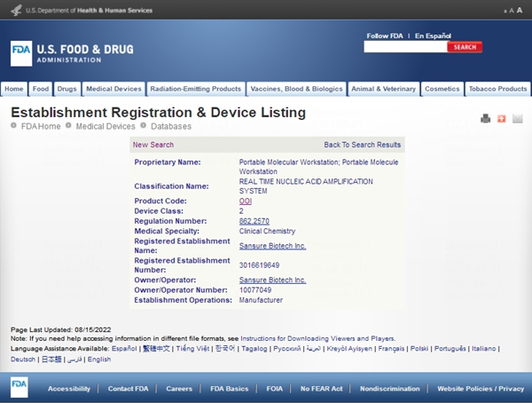Switch to the Drugs tab
Image resolution: width=532 pixels, height=403 pixels.
pos(66,89)
